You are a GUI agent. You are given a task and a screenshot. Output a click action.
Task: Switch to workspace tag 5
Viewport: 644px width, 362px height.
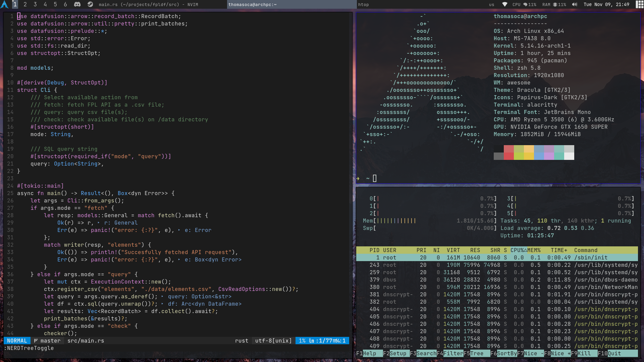click(x=55, y=4)
